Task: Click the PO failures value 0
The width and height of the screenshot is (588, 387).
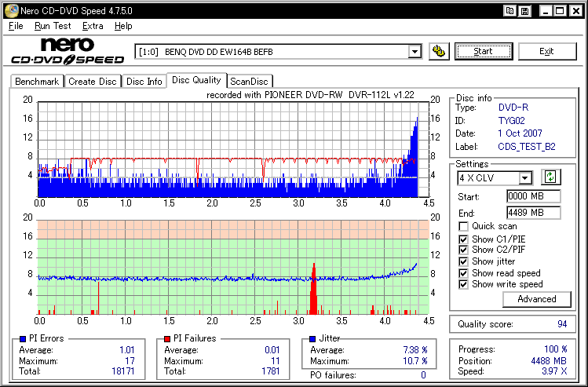Action: [423, 375]
